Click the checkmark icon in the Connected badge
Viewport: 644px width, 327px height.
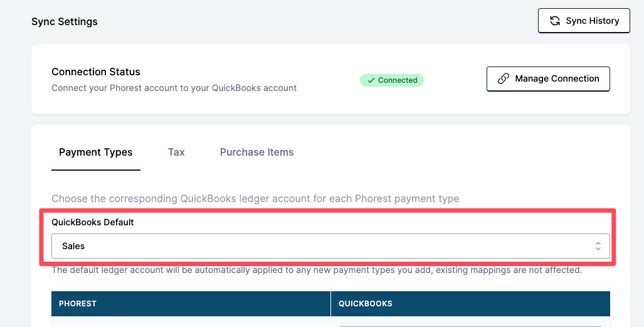pos(371,80)
